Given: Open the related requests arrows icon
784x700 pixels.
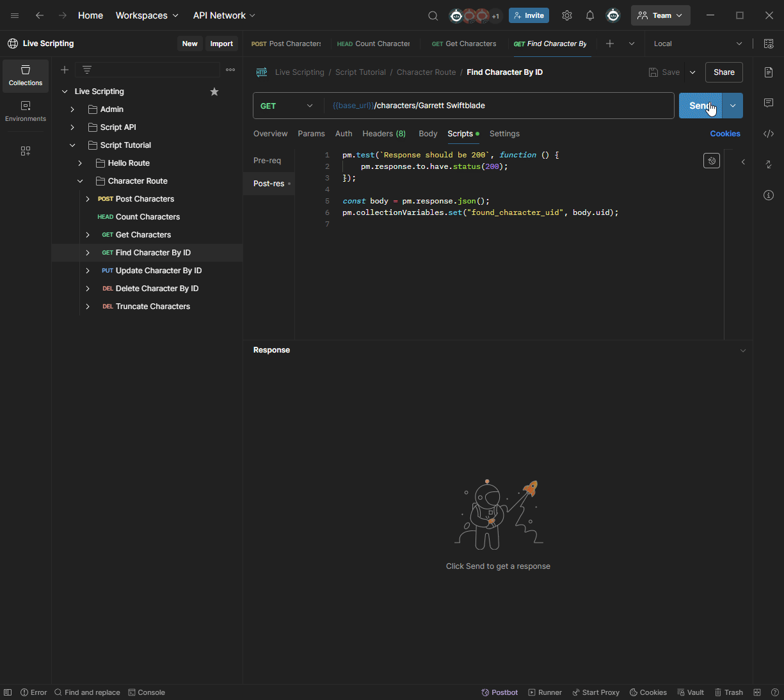Looking at the screenshot, I should point(769,164).
